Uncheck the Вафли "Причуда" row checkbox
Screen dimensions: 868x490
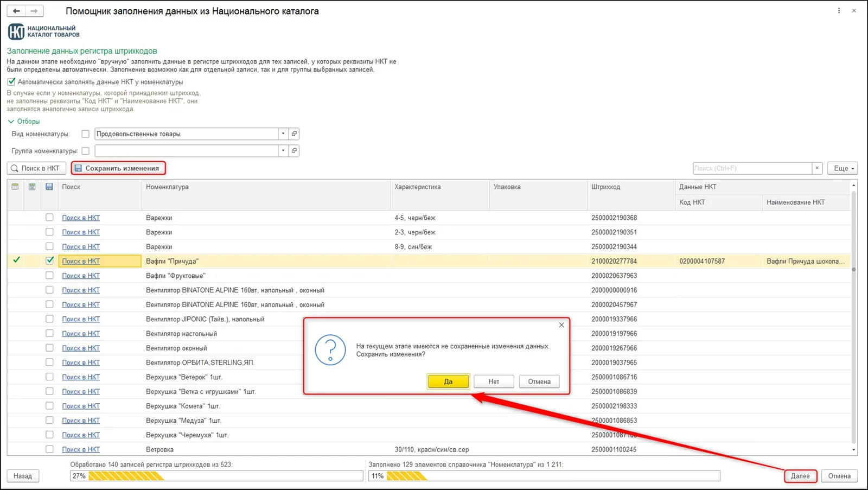click(x=49, y=260)
